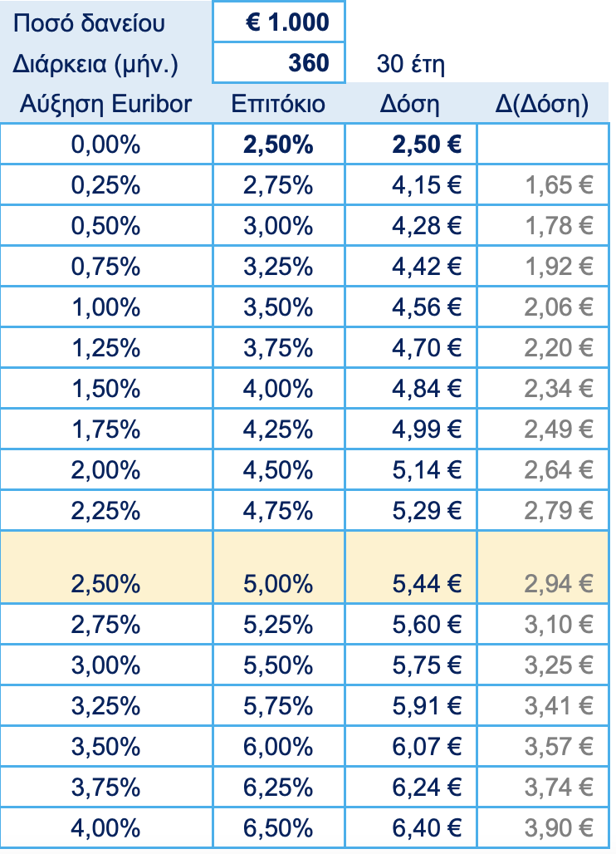The image size is (616, 854).
Task: Click the Ποσό δανείου label
Action: (89, 23)
